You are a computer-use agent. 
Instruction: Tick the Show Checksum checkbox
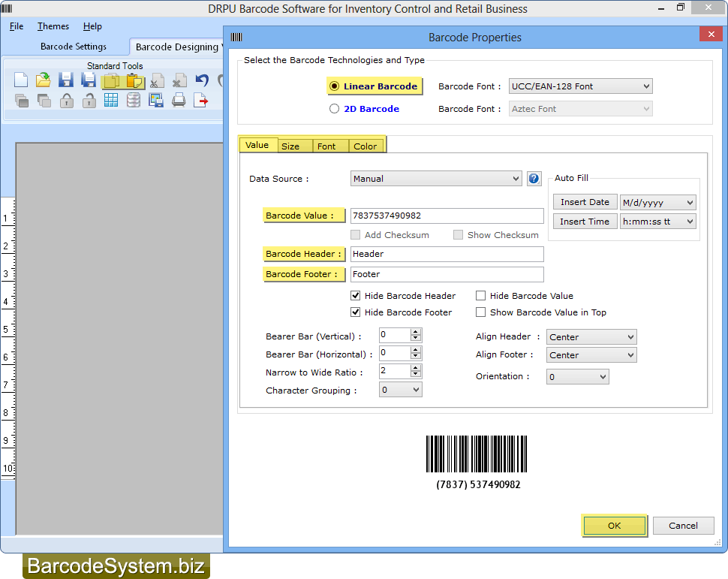[459, 234]
